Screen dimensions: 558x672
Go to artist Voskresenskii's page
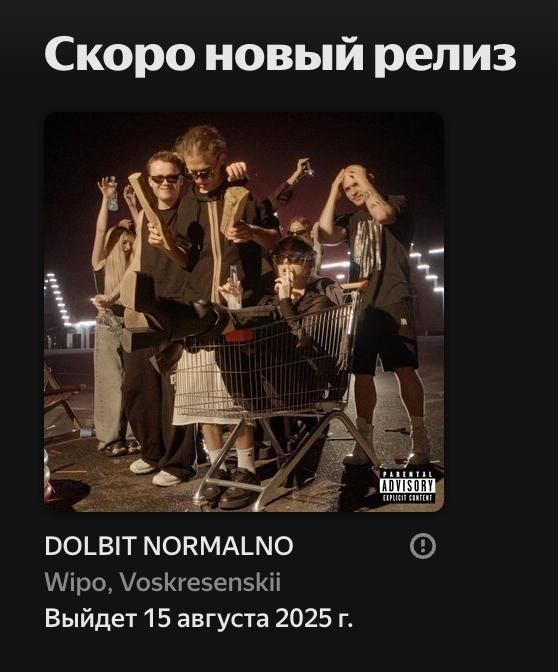[200, 582]
